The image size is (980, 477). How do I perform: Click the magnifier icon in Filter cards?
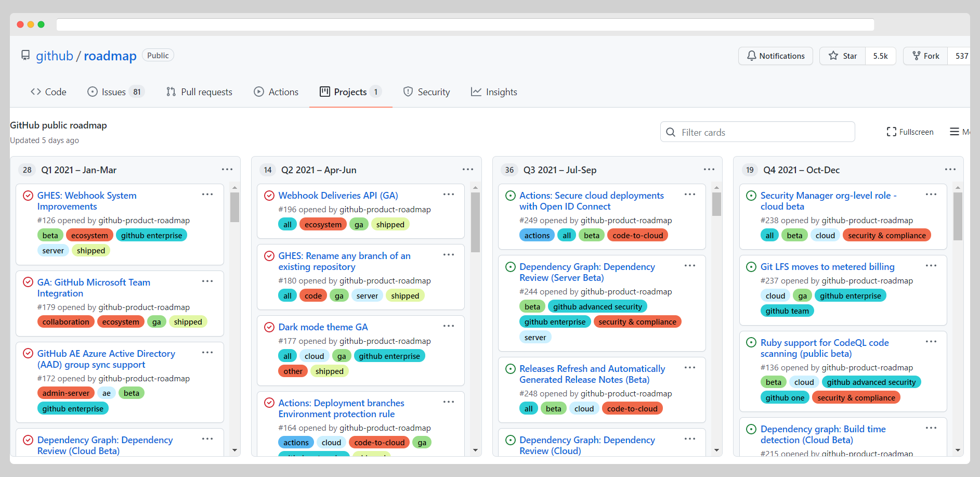click(x=671, y=132)
